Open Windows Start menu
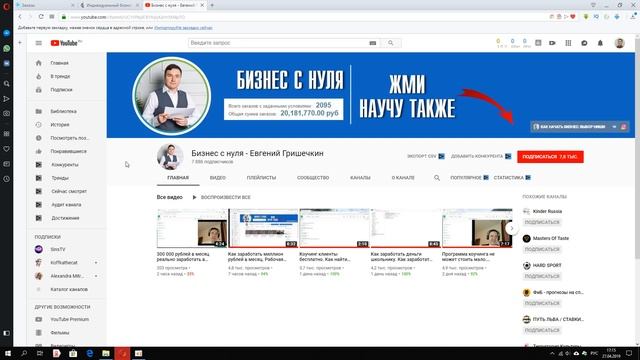This screenshot has width=640, height=360. (x=7, y=353)
